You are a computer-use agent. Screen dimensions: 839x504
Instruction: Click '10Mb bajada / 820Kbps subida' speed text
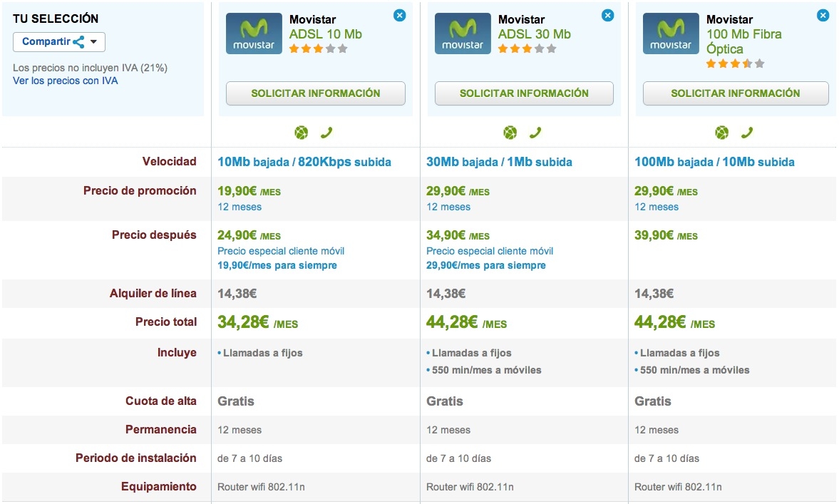coord(304,162)
